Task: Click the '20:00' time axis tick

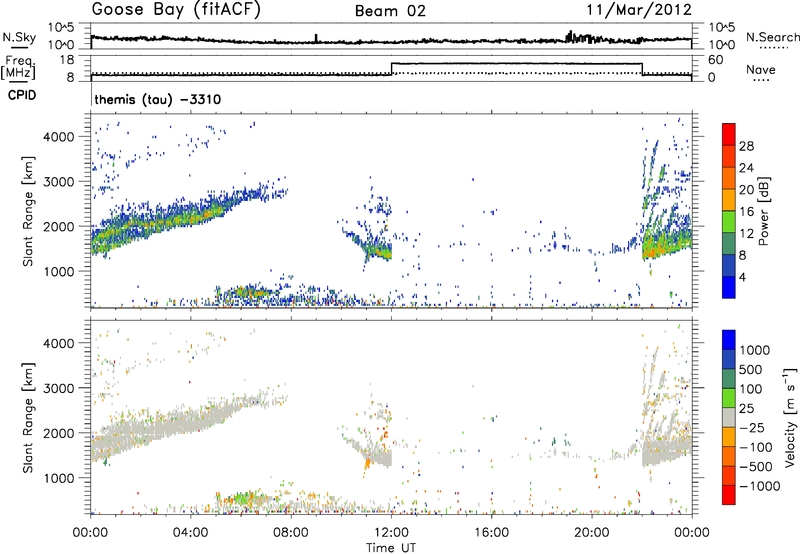Action: (x=591, y=532)
